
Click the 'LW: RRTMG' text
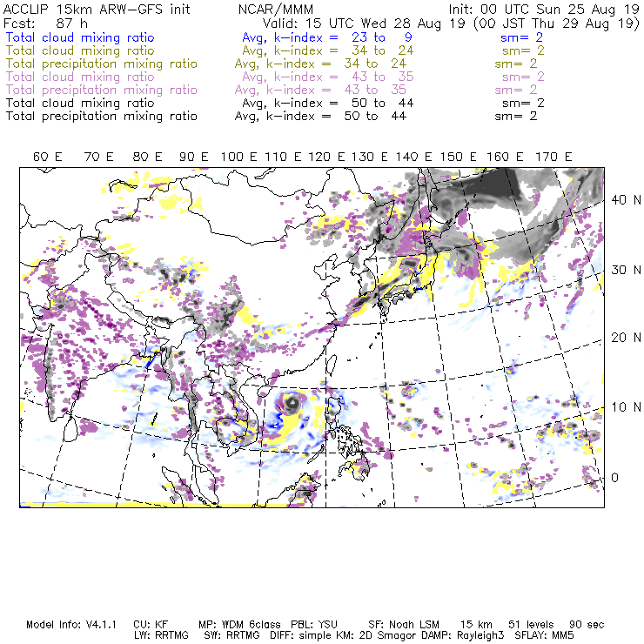161,635
